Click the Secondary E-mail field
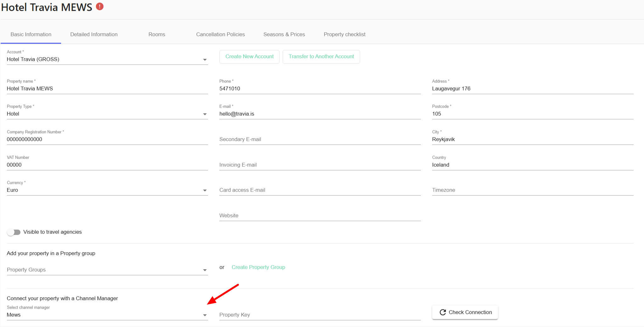644x327 pixels. pos(320,139)
